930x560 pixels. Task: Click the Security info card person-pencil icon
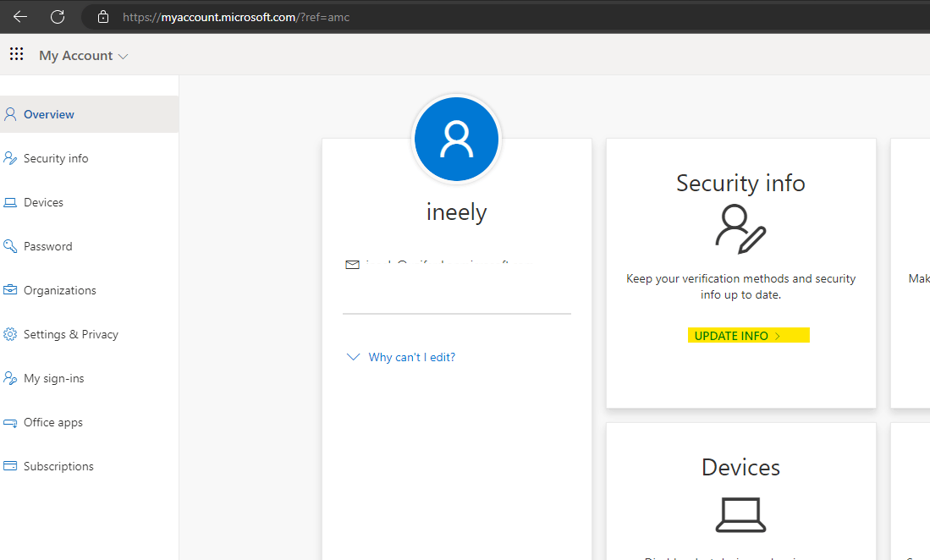tap(740, 229)
